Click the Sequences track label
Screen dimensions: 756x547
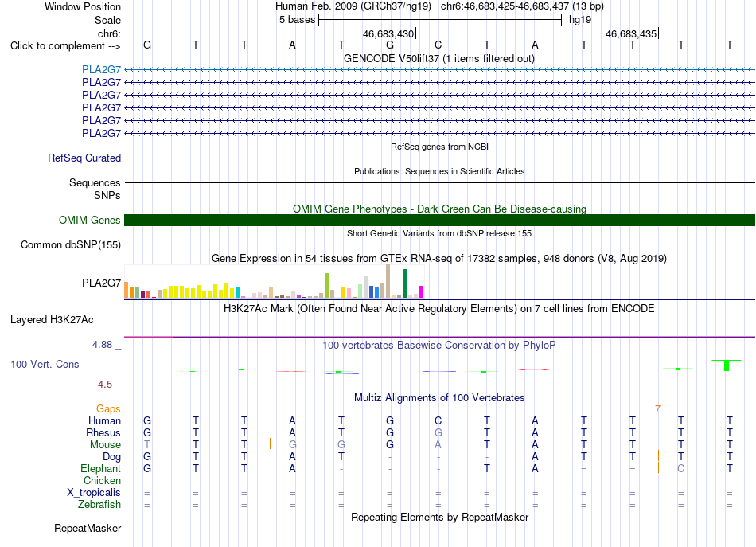(95, 183)
